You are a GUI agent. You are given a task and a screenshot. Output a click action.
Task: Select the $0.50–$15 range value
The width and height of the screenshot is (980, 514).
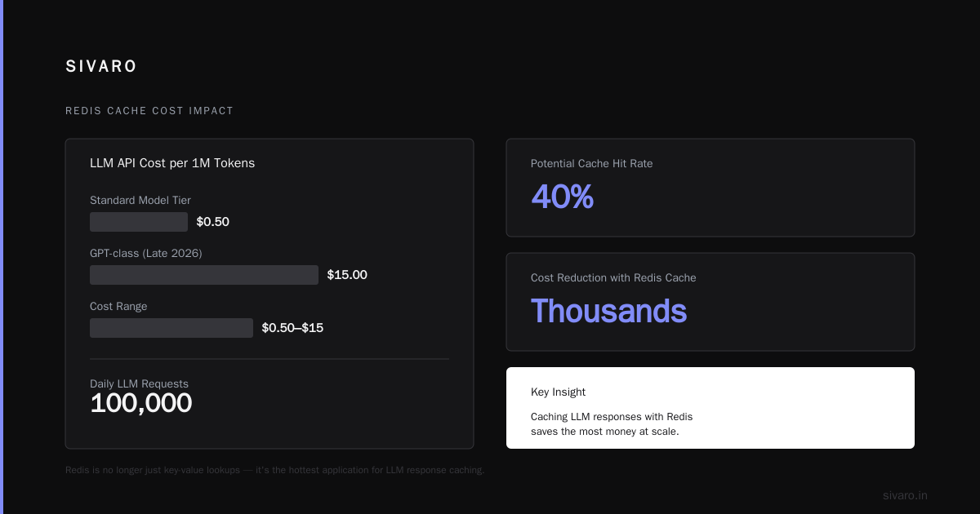[292, 328]
